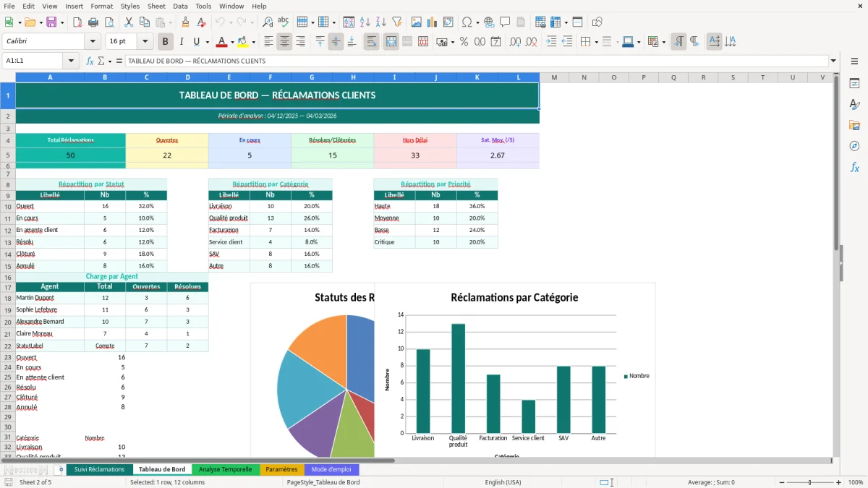This screenshot has width=868, height=488.
Task: Cut the selection with scissors icon
Action: pos(129,22)
